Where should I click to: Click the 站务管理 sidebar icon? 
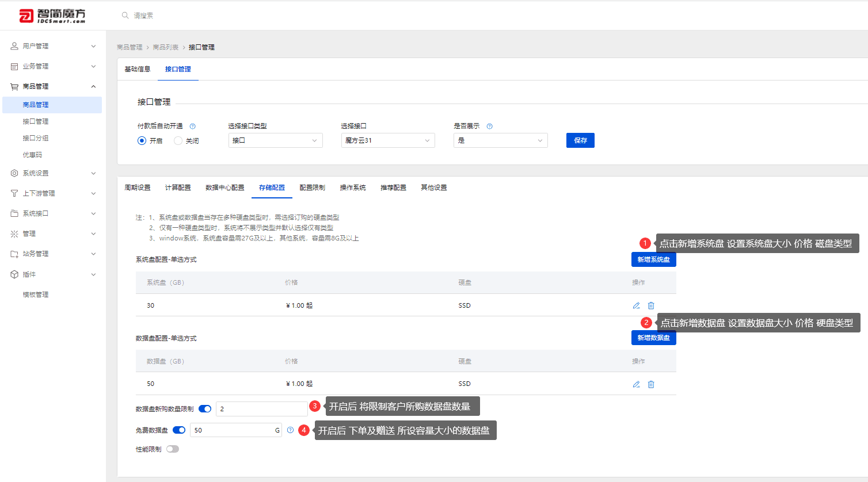pyautogui.click(x=14, y=254)
